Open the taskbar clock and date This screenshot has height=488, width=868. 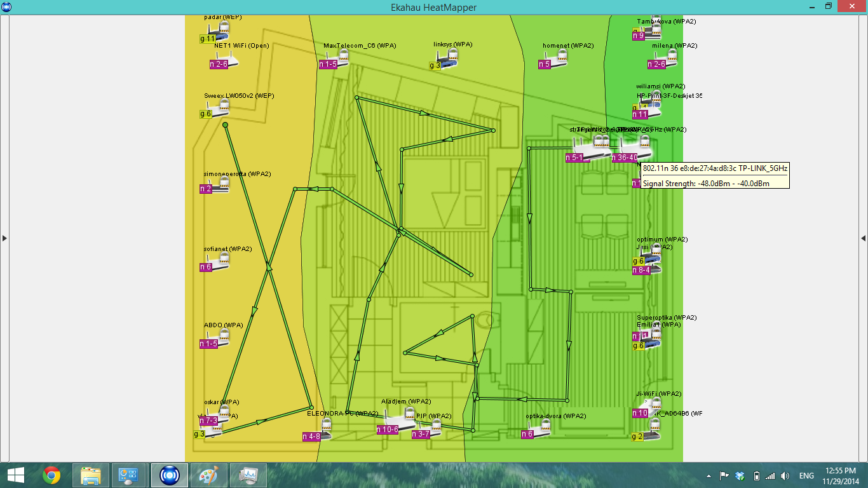(842, 475)
